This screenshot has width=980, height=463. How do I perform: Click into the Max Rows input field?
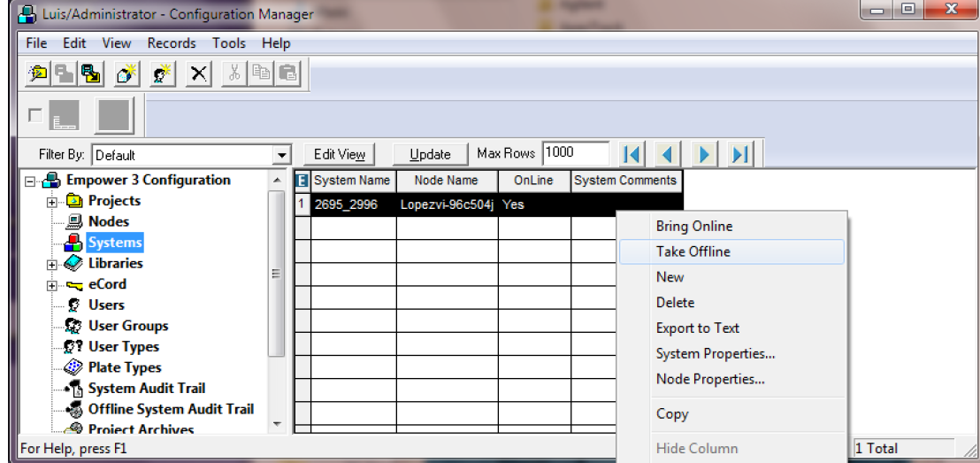[x=575, y=153]
